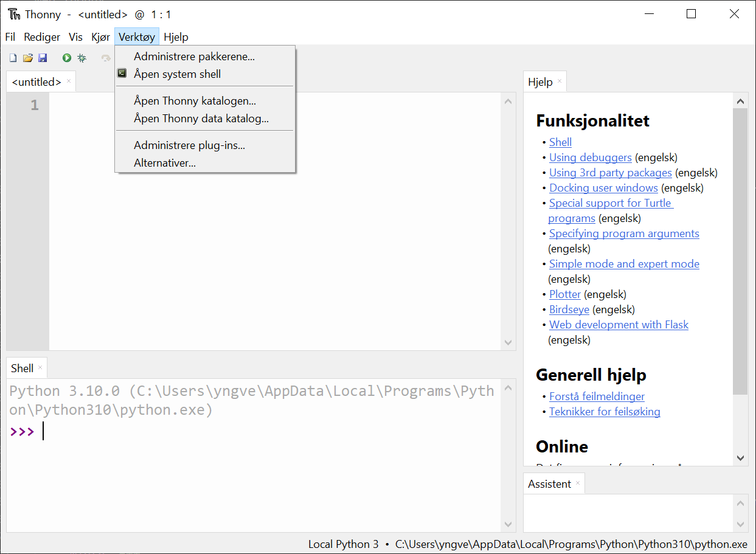Click the save floppy disk icon
The image size is (756, 554).
43,58
